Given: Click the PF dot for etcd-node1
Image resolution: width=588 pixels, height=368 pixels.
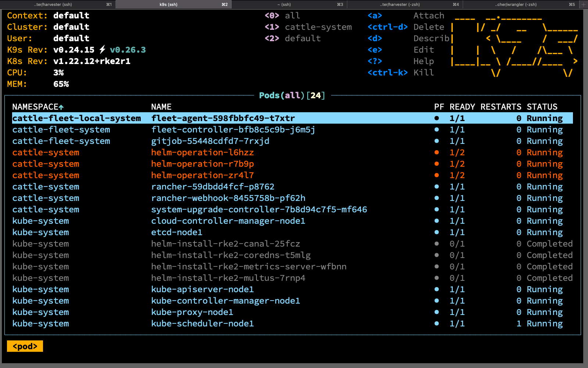Looking at the screenshot, I should (x=437, y=232).
